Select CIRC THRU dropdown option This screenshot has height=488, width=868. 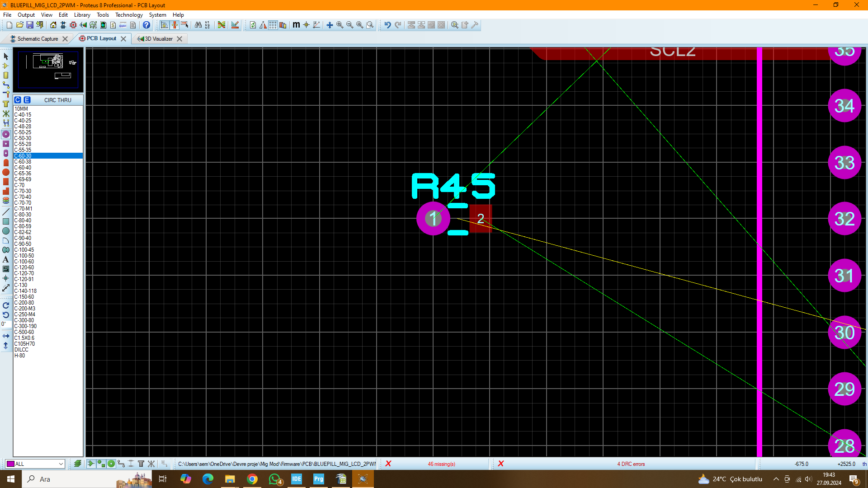57,100
